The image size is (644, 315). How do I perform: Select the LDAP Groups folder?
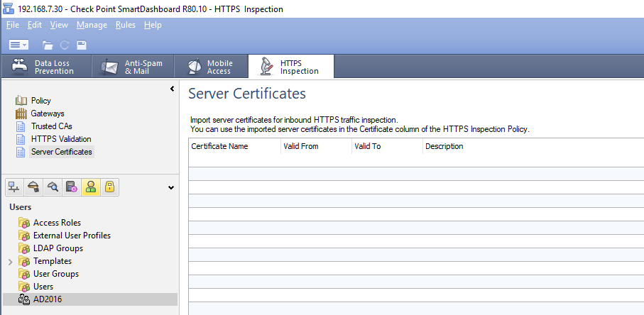58,248
